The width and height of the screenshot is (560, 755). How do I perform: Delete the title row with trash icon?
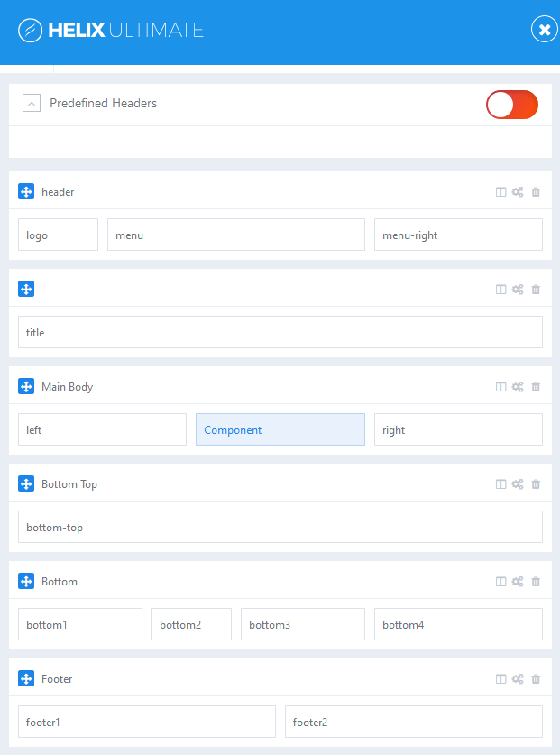click(536, 290)
